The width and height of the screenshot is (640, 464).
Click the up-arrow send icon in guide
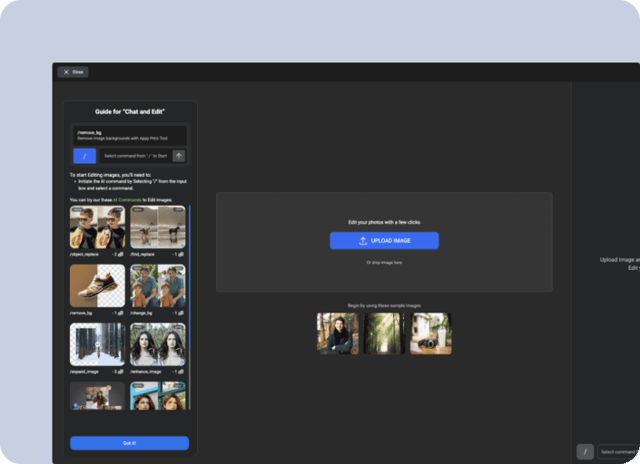(x=179, y=156)
